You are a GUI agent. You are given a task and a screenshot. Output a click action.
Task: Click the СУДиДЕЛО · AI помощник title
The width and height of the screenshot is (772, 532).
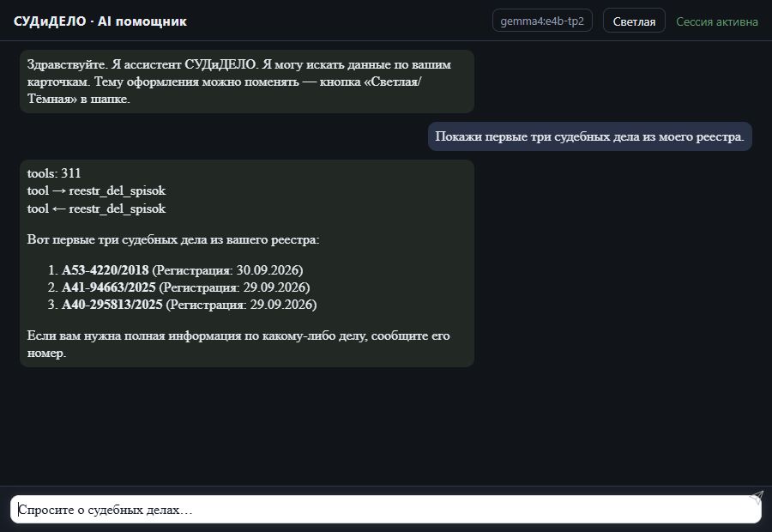(x=100, y=21)
